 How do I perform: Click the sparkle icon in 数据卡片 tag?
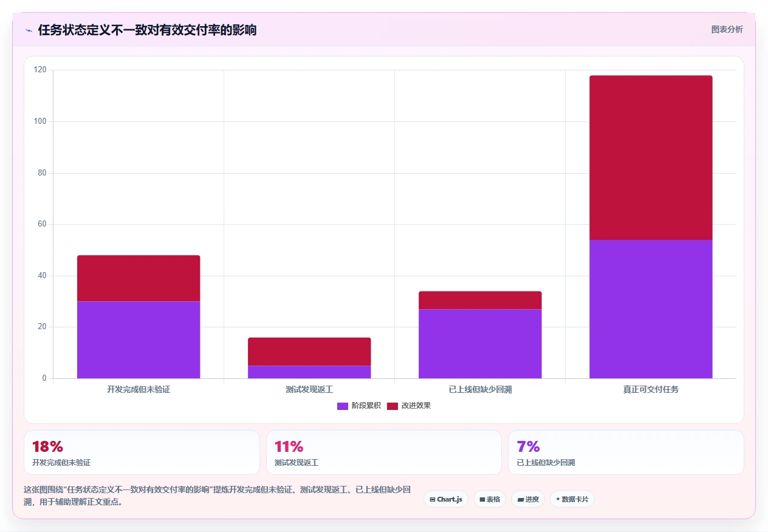(558, 499)
